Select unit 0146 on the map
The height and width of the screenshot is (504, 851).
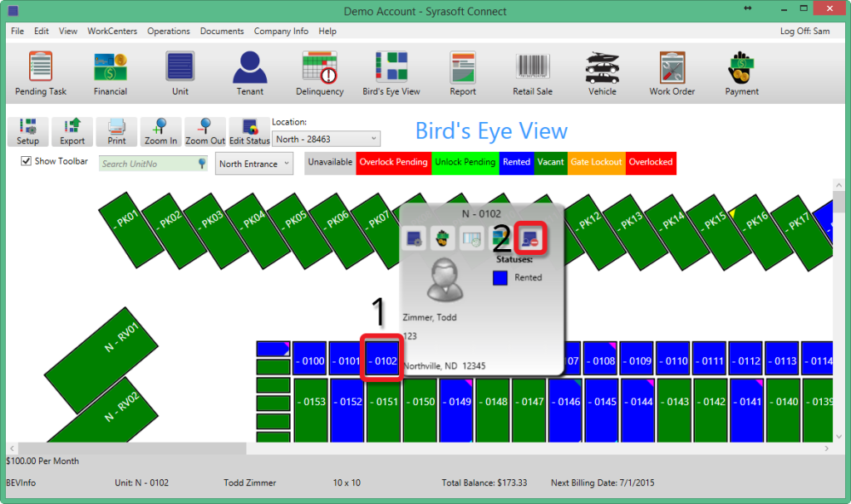565,409
